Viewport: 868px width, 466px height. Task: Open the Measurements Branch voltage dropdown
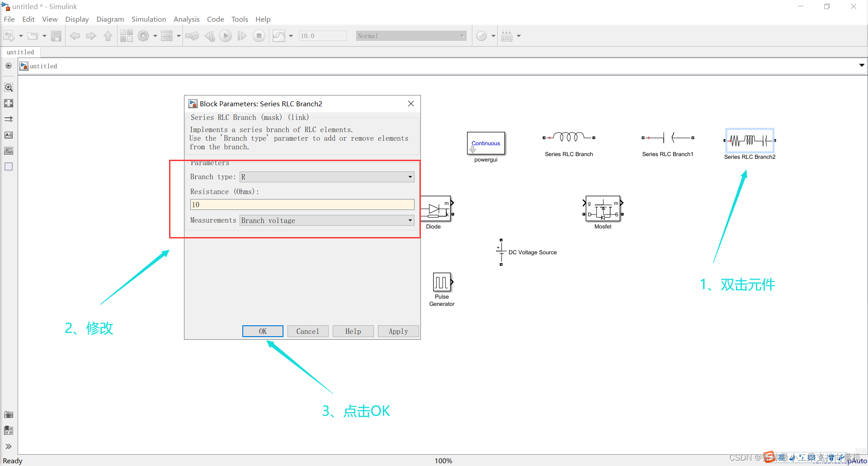(x=327, y=220)
